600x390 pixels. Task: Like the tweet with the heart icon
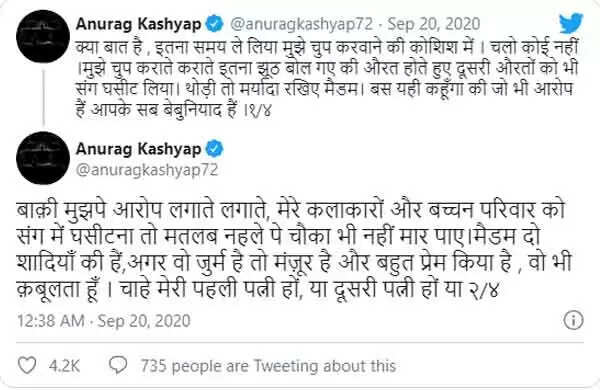28,365
